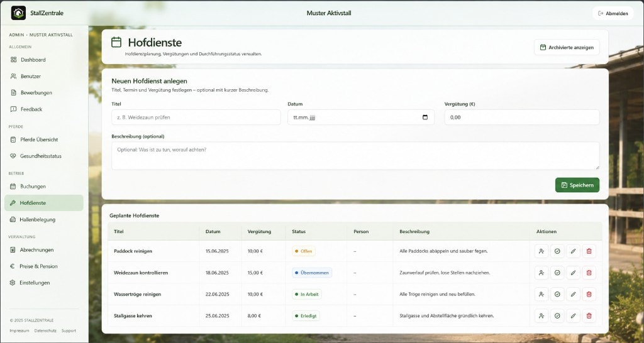Open Hallenbelegung in the sidebar
Image resolution: width=644 pixels, height=343 pixels.
click(x=44, y=219)
